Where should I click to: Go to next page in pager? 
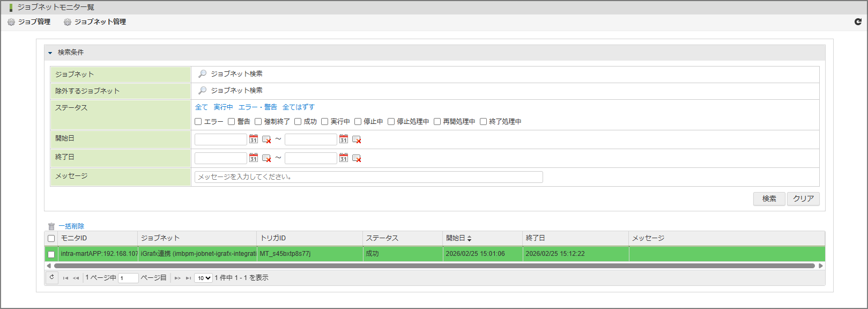click(x=177, y=278)
